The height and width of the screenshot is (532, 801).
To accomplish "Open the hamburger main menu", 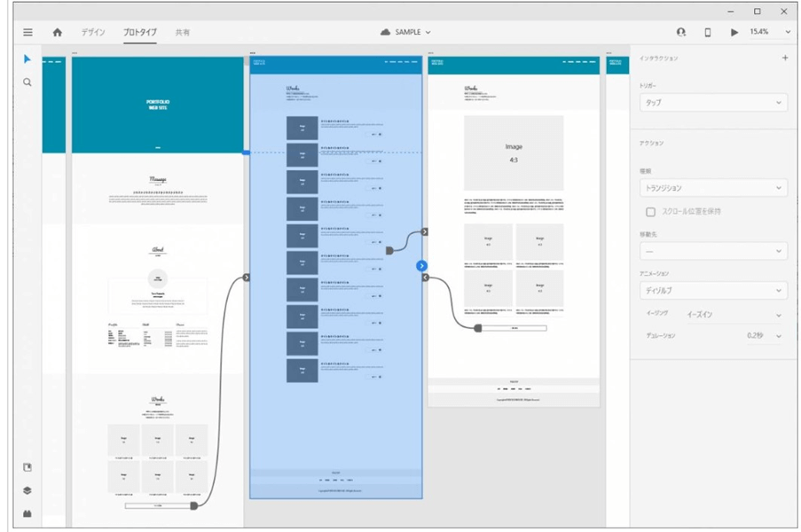I will point(27,32).
